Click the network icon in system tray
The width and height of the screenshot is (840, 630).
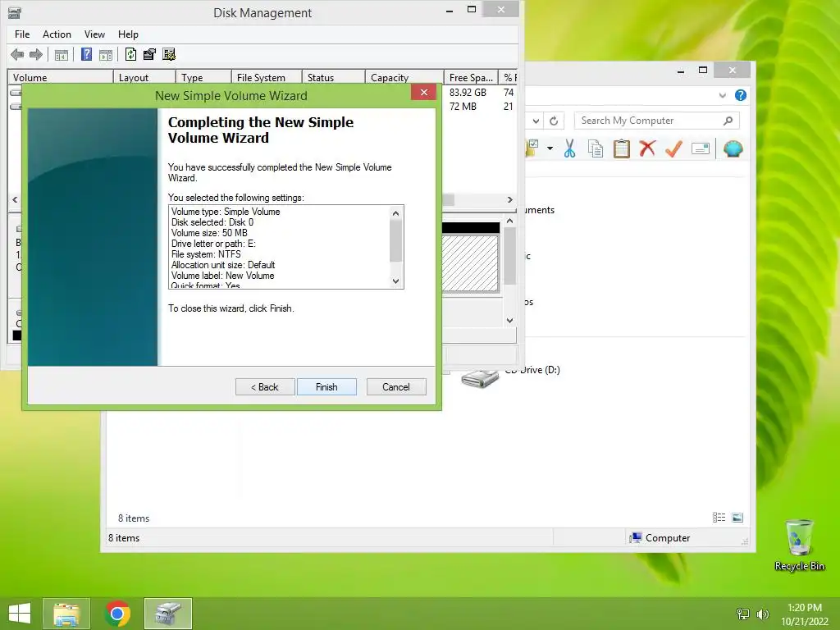[743, 614]
